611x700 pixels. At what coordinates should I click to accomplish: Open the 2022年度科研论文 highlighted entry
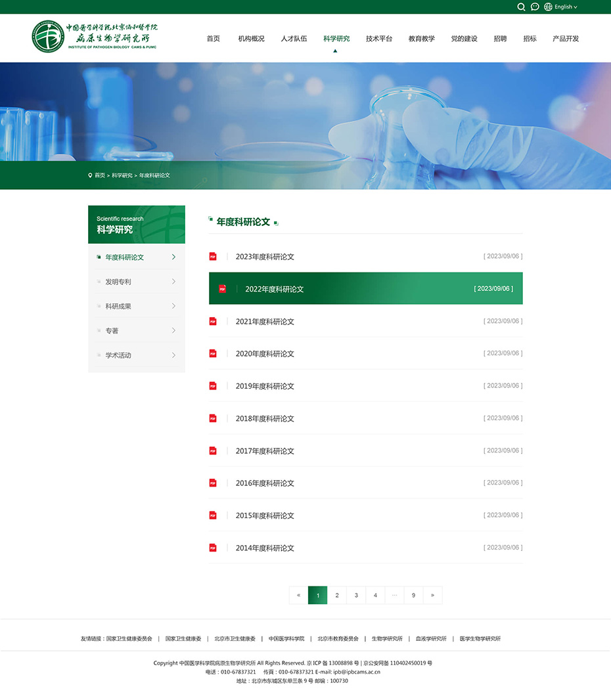pos(275,289)
